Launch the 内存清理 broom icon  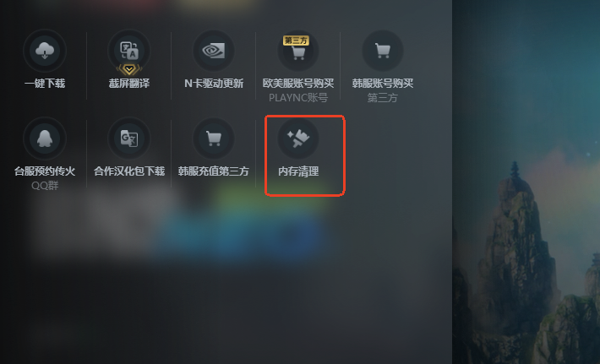tap(298, 138)
